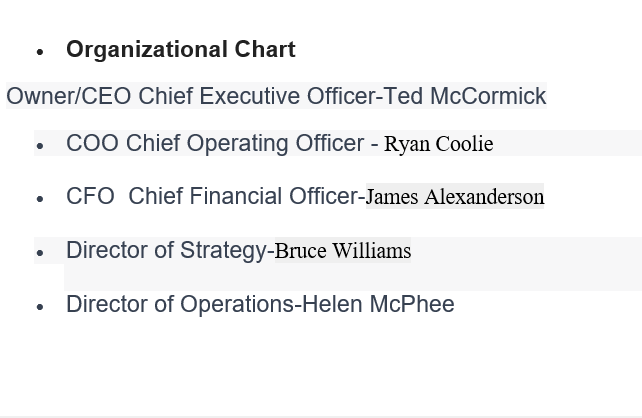Place cursor in 'Chief Executive Officer' text

pyautogui.click(x=256, y=97)
